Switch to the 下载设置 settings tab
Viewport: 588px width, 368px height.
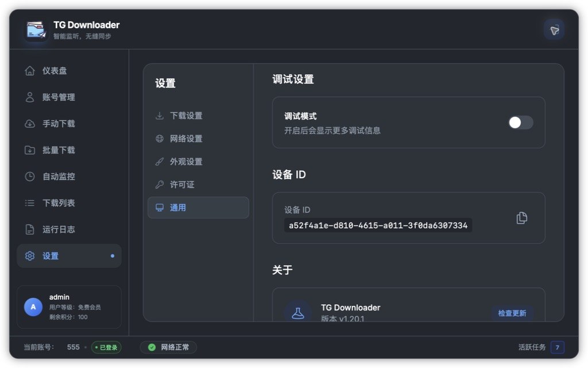pos(198,116)
